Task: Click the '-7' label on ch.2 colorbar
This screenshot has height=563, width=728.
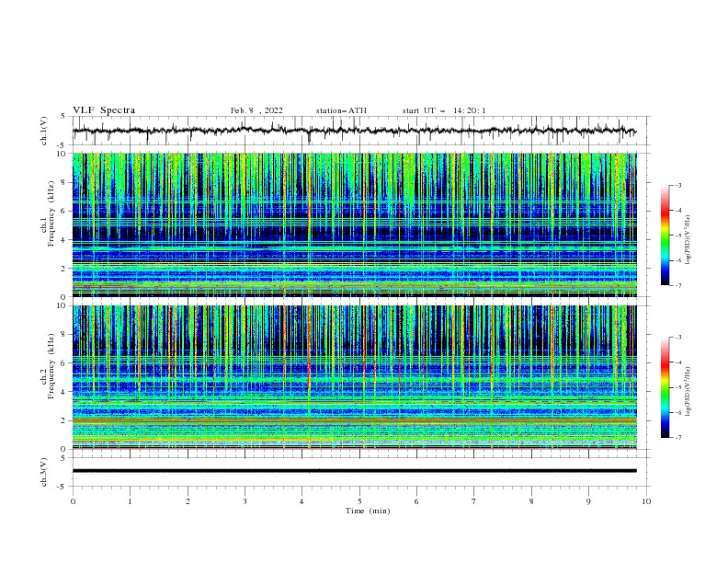Action: tap(677, 438)
